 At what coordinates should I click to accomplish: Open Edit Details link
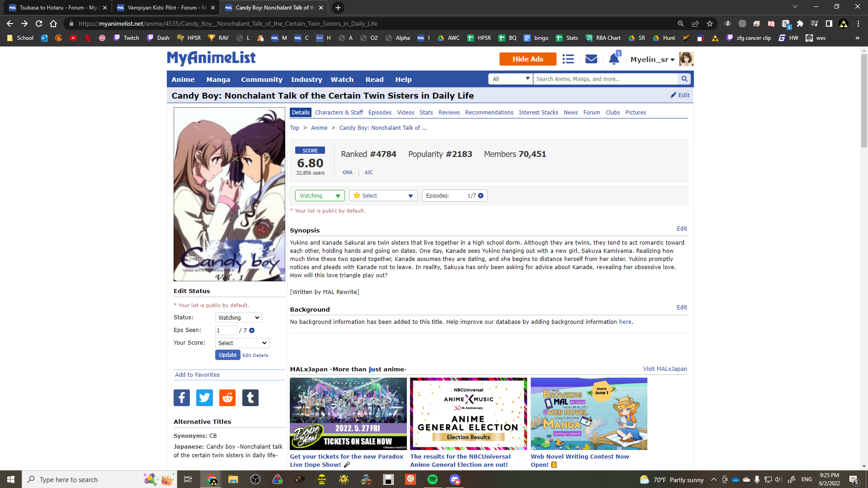[x=255, y=355]
